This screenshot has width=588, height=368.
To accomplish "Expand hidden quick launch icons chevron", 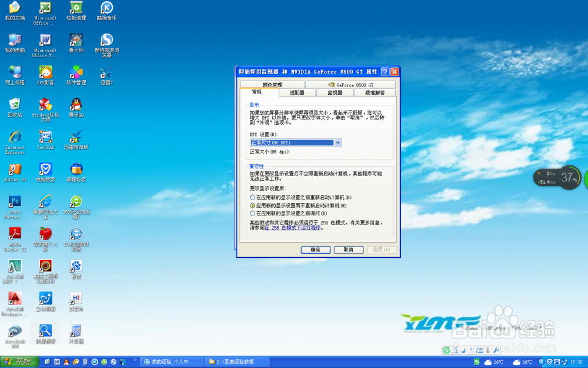I will point(135,360).
